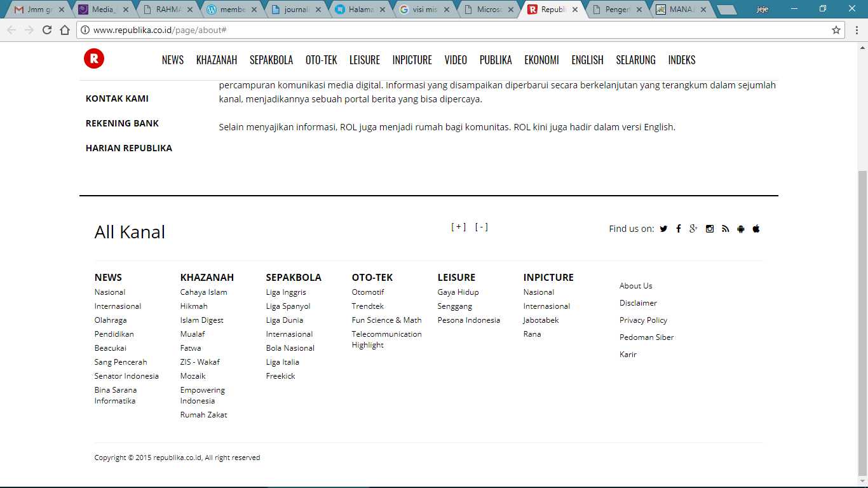868x488 pixels.
Task: Click the Apple app icon
Action: (756, 229)
